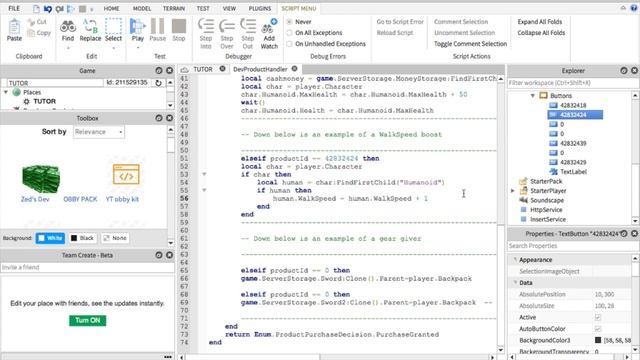640x360 pixels.
Task: Toggle the Active property checkbox
Action: click(x=598, y=317)
